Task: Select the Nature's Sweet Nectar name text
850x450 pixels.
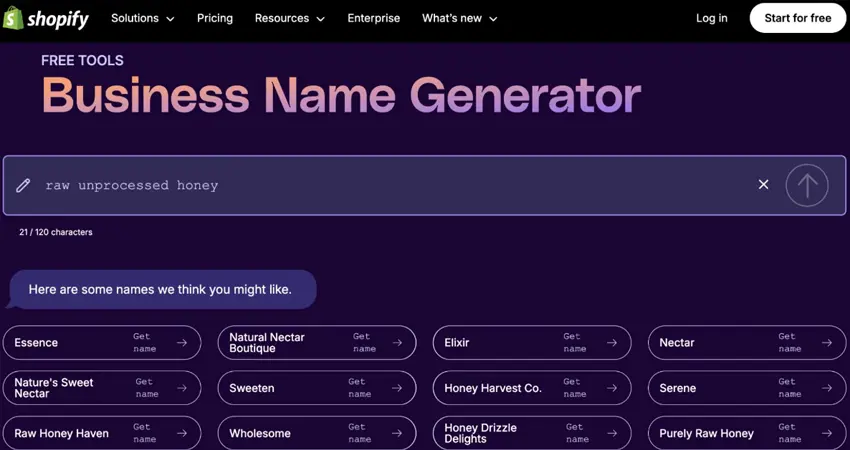Action: [x=54, y=388]
